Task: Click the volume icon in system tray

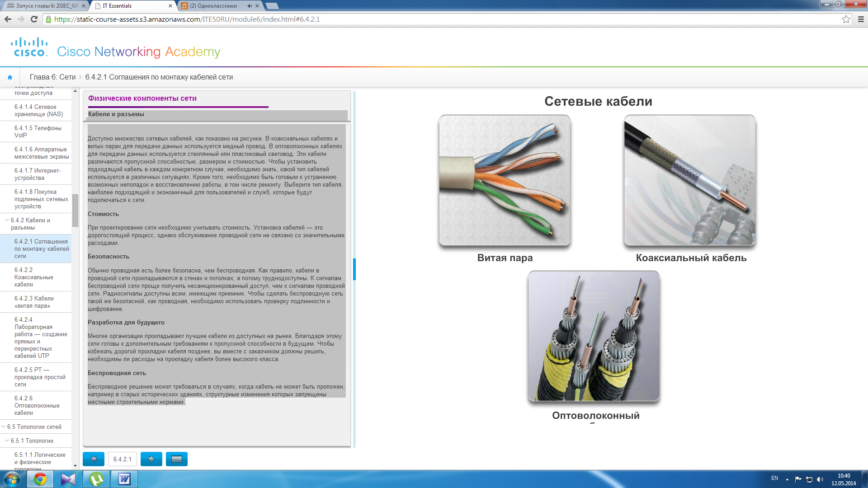Action: pyautogui.click(x=820, y=479)
